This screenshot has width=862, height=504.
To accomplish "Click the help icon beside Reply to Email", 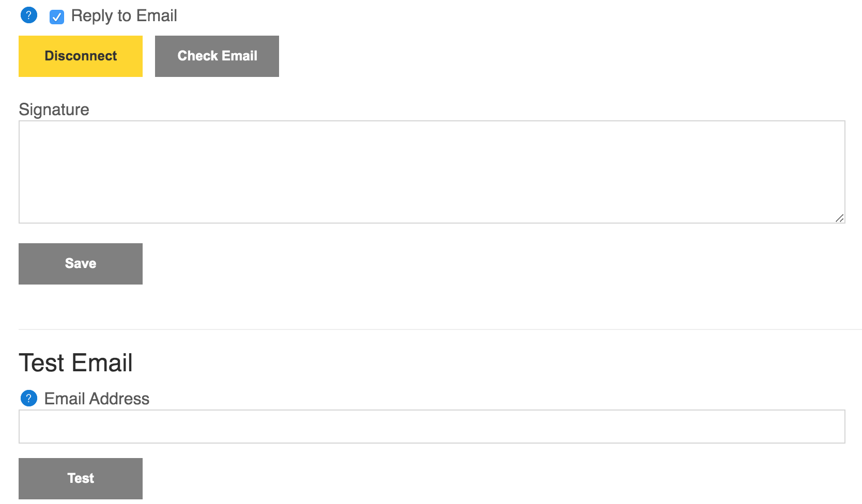I will tap(29, 15).
